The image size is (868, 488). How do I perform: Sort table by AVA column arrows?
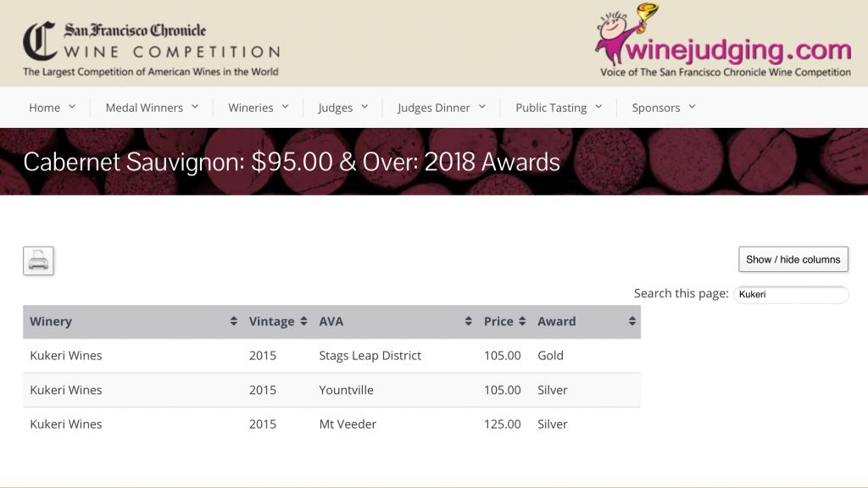pos(468,322)
